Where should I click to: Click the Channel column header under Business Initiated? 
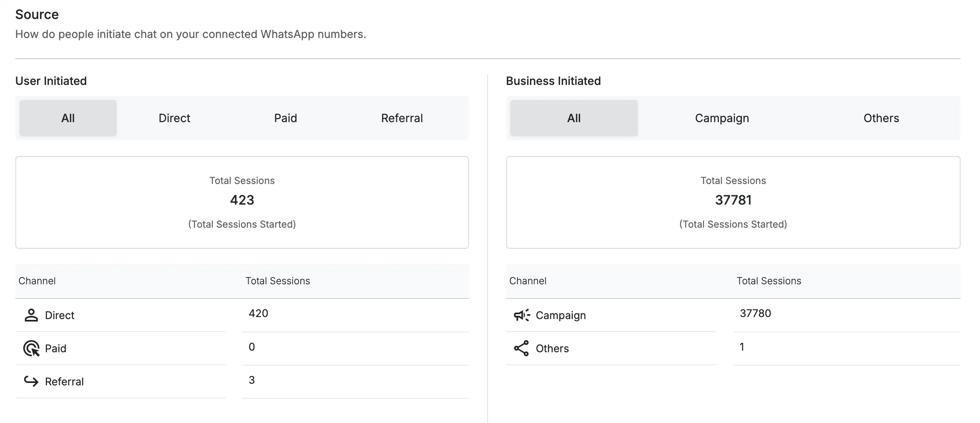pyautogui.click(x=528, y=281)
